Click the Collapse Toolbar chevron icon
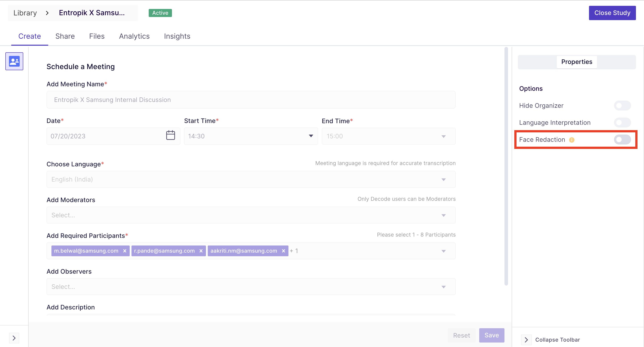 tap(526, 340)
